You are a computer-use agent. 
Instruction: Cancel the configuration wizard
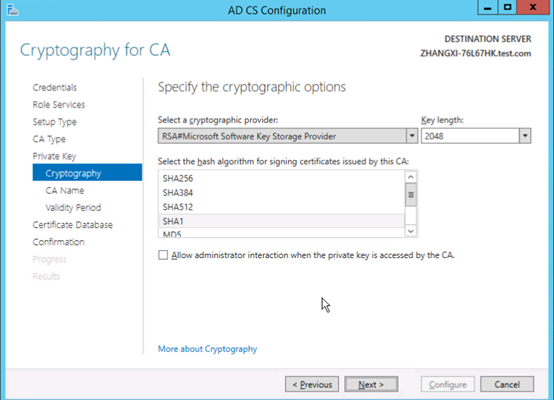tap(507, 384)
